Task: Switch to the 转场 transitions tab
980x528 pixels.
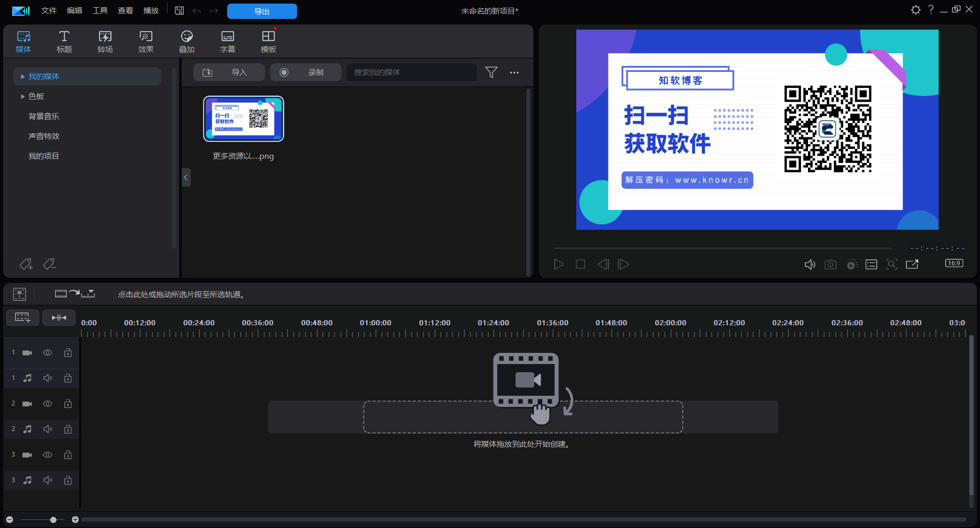Action: (x=105, y=42)
